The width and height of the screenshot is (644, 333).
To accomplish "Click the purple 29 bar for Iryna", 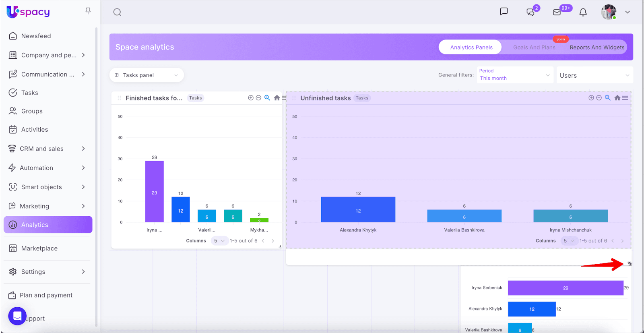I will (154, 191).
